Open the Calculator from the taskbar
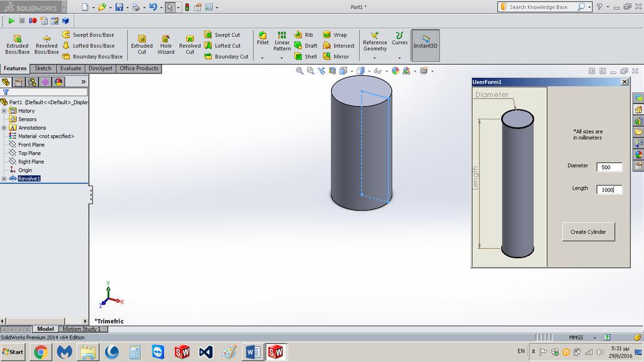 135,352
